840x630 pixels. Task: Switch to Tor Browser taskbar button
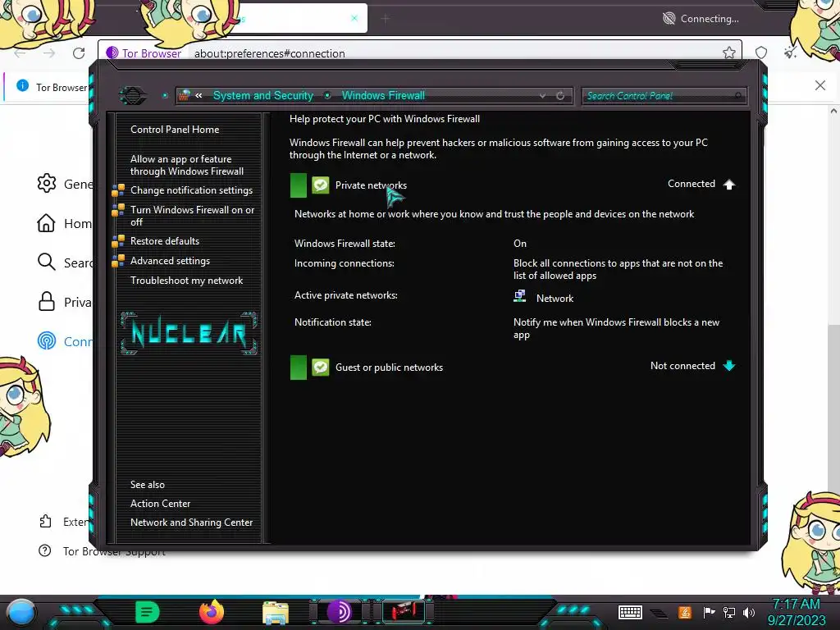pyautogui.click(x=339, y=612)
